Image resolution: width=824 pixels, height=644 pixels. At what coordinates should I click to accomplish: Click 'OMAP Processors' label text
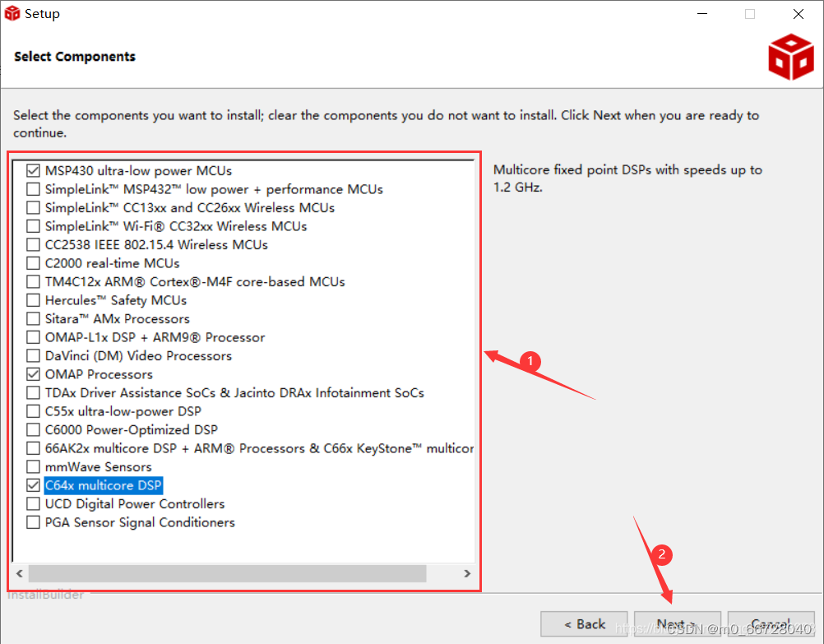click(x=99, y=374)
